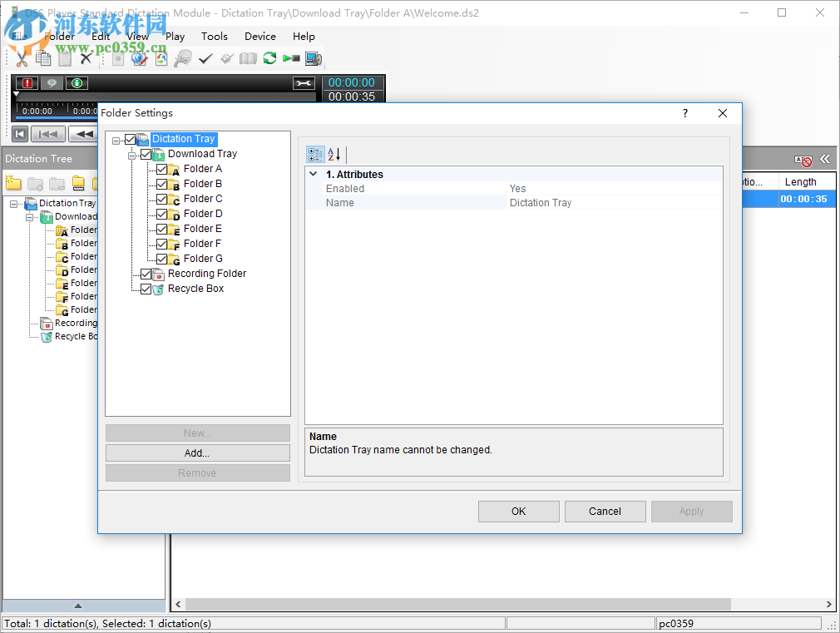The height and width of the screenshot is (633, 840).
Task: Click the playback position slider track
Action: (166, 96)
